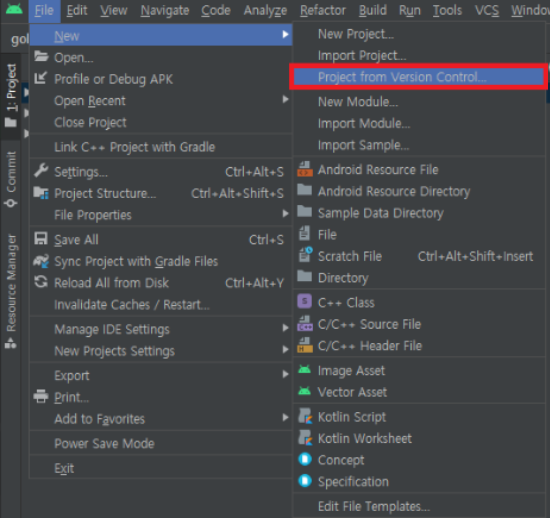Open the Resource Manager tool window tab
Viewport: 550px width, 519px height.
(11, 291)
